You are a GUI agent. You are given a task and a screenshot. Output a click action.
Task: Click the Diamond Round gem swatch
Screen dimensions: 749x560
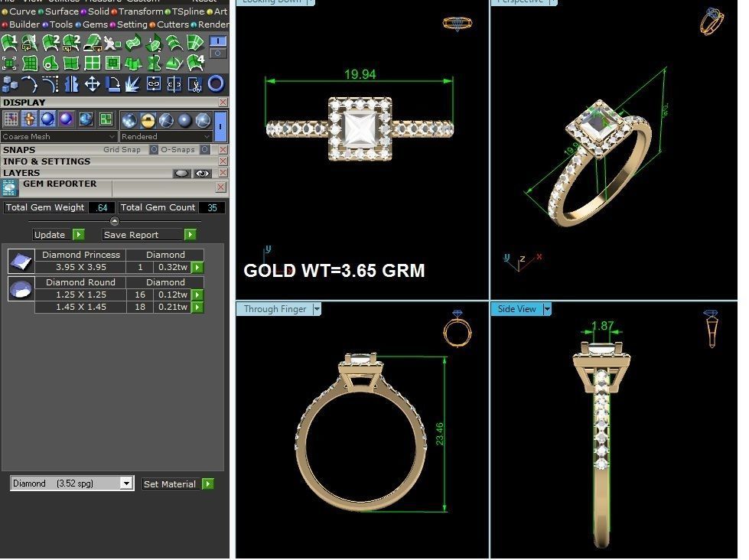(21, 289)
